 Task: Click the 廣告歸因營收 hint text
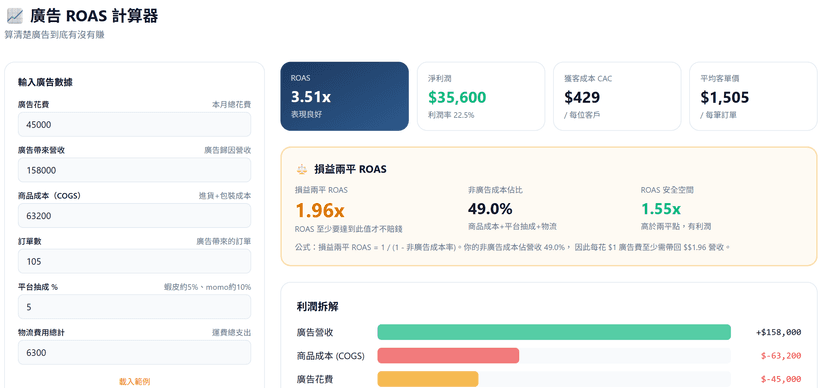click(228, 150)
